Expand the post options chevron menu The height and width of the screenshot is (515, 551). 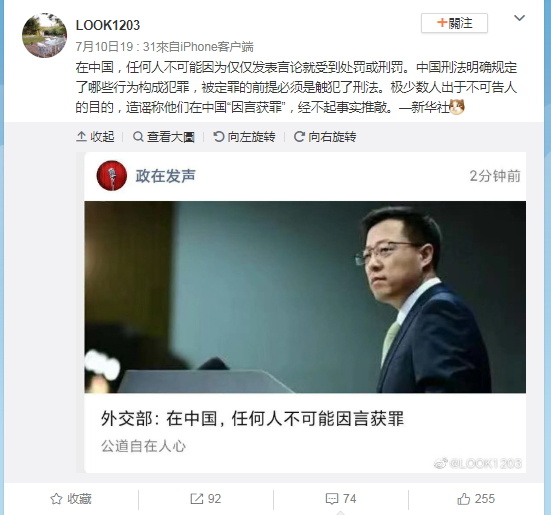519,18
